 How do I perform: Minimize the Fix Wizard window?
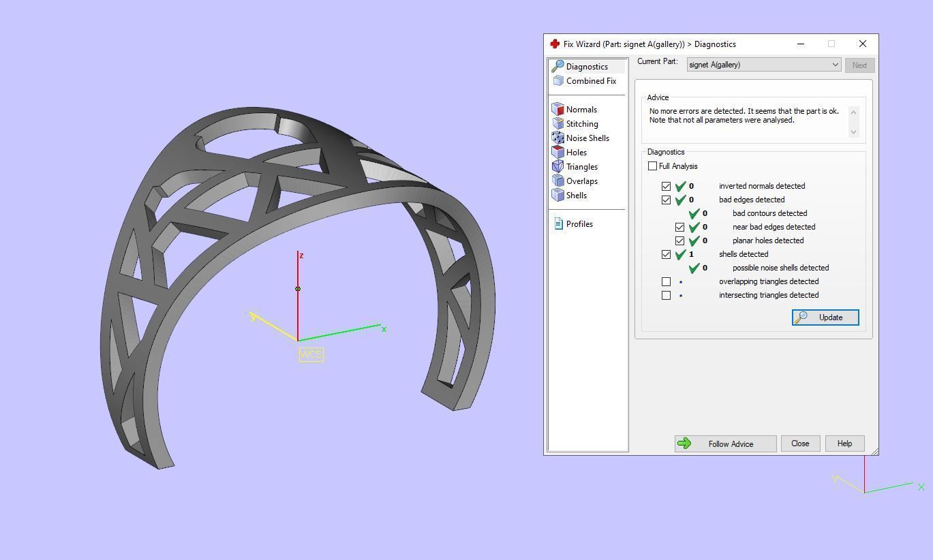point(801,44)
